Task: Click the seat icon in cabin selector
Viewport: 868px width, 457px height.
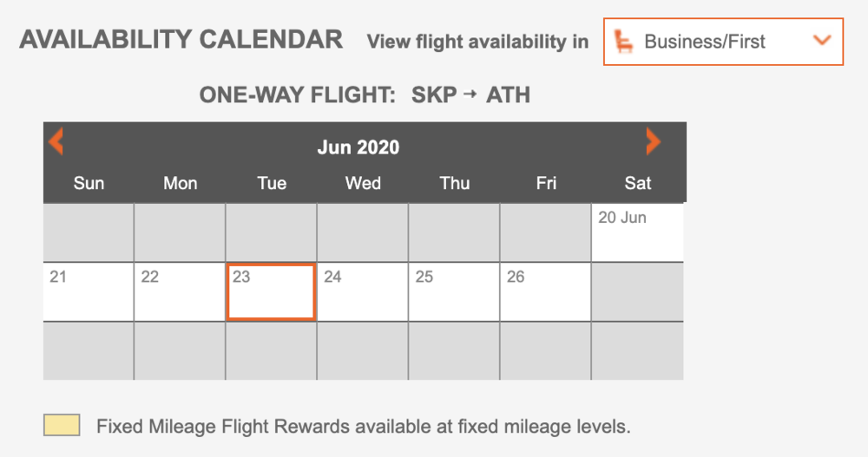Action: pyautogui.click(x=623, y=41)
